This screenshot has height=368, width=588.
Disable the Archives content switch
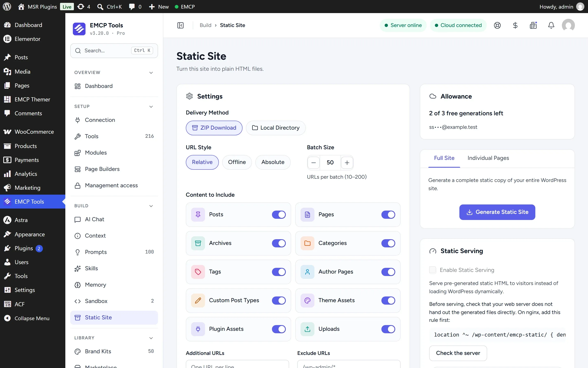[x=279, y=243]
